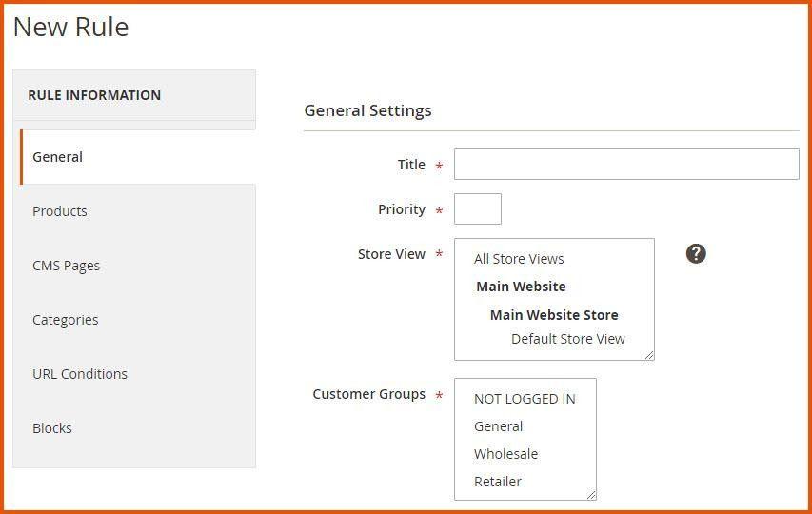Pick Retailer in Customer Groups list
The image size is (812, 514).
pyautogui.click(x=498, y=482)
